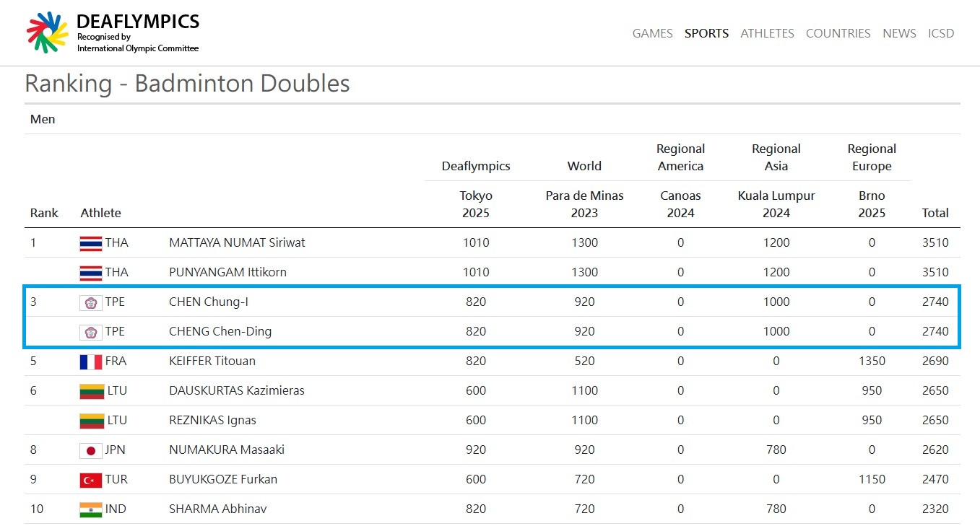Open the GAMES menu item
This screenshot has height=526, width=980.
click(652, 33)
